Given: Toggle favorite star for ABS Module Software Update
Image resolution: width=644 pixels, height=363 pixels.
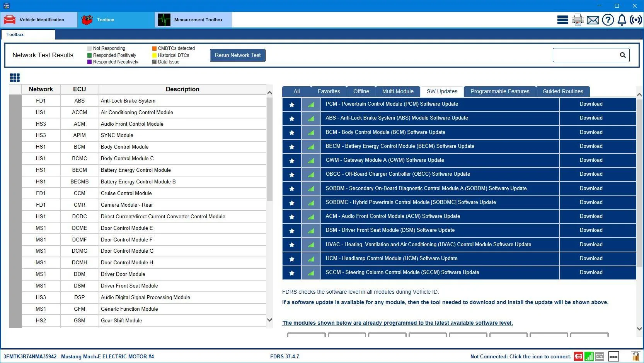Looking at the screenshot, I should [x=292, y=118].
